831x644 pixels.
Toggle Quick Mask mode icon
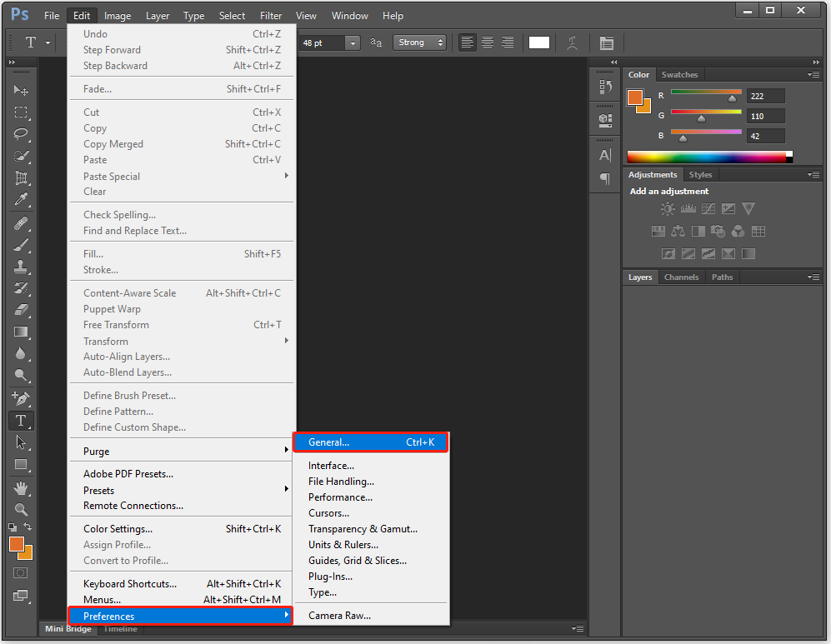[x=21, y=573]
